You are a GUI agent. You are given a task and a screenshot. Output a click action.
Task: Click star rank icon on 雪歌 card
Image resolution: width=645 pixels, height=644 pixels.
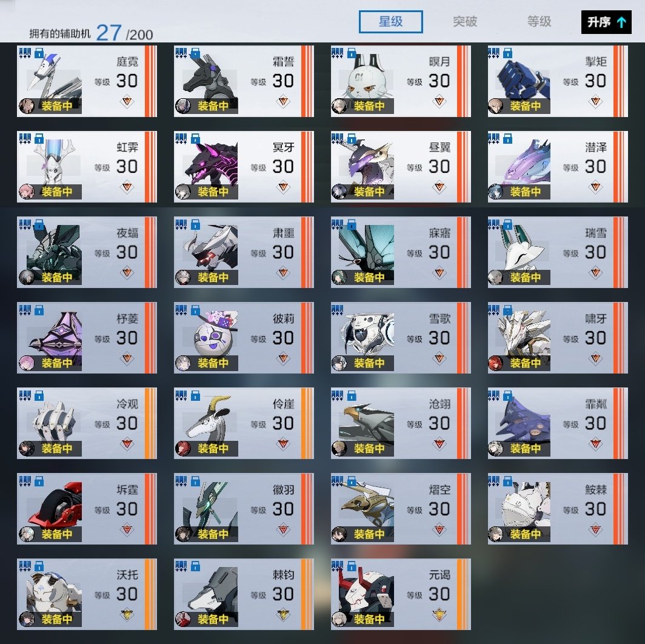click(337, 310)
